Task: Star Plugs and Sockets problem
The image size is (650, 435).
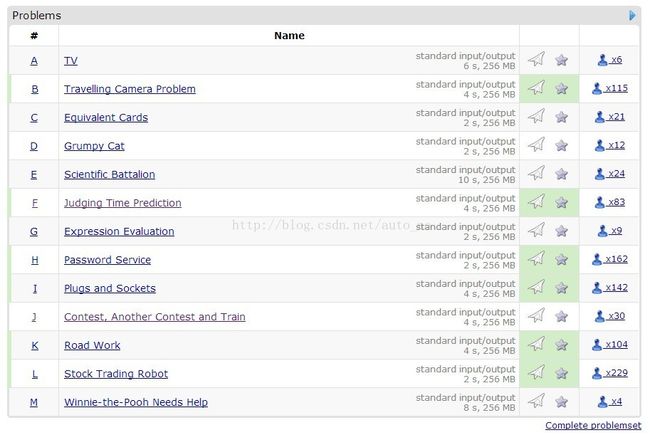Action: [561, 288]
